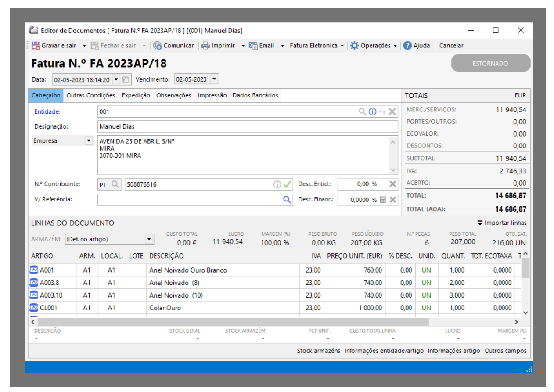
Task: Click the Cancelar button
Action: [x=451, y=46]
